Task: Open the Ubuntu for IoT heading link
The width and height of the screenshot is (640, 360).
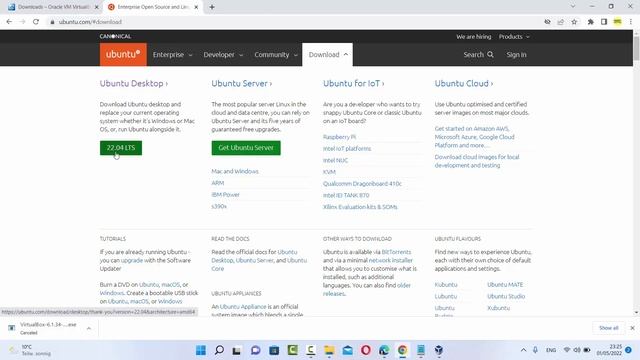Action: (353, 83)
